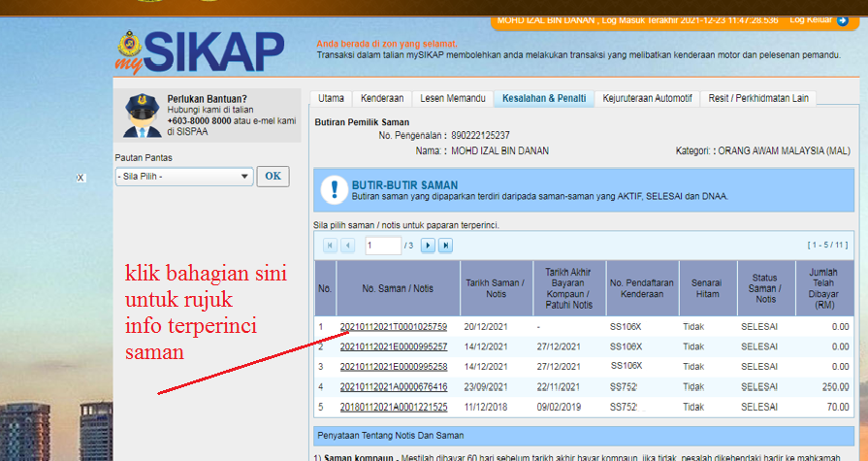Viewport: 868px width, 461px height.
Task: Switch to the Kenderaan tab
Action: (x=382, y=99)
